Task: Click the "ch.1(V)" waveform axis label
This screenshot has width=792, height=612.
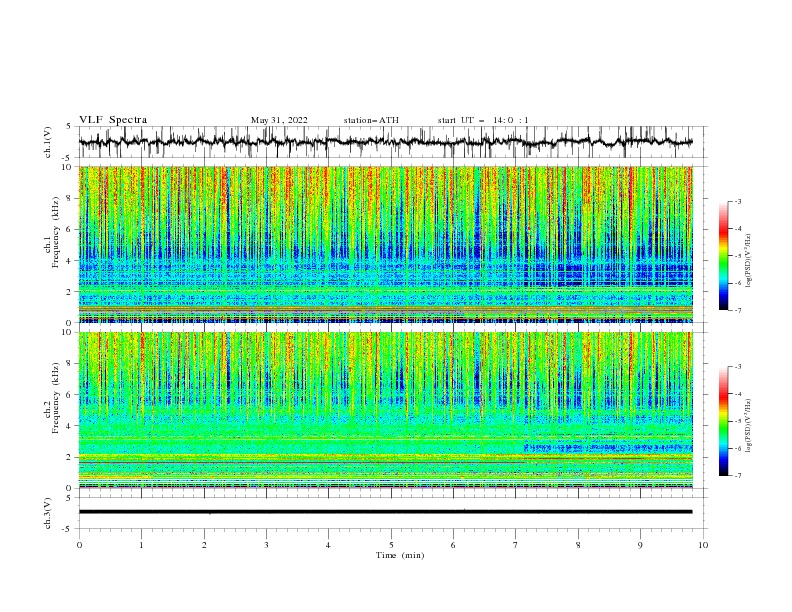Action: point(48,142)
